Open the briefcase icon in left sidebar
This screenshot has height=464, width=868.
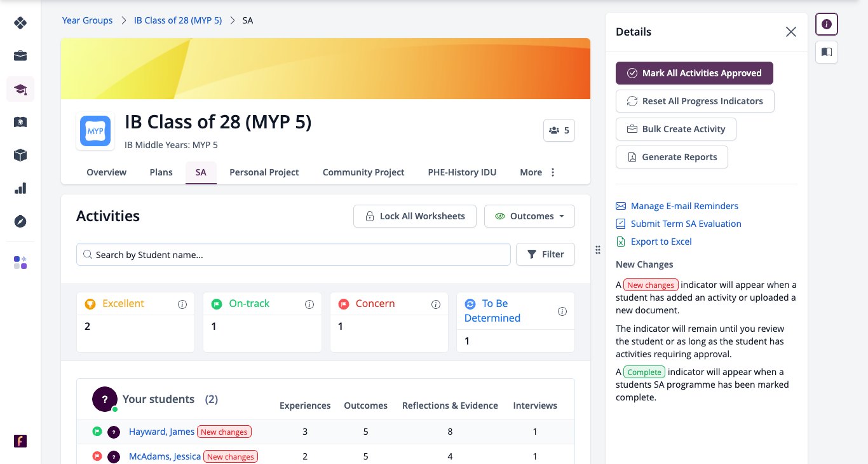pyautogui.click(x=20, y=56)
